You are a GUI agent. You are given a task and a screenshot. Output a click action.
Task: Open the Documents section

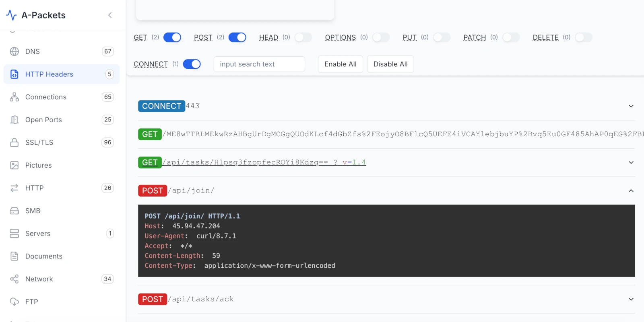(x=62, y=256)
